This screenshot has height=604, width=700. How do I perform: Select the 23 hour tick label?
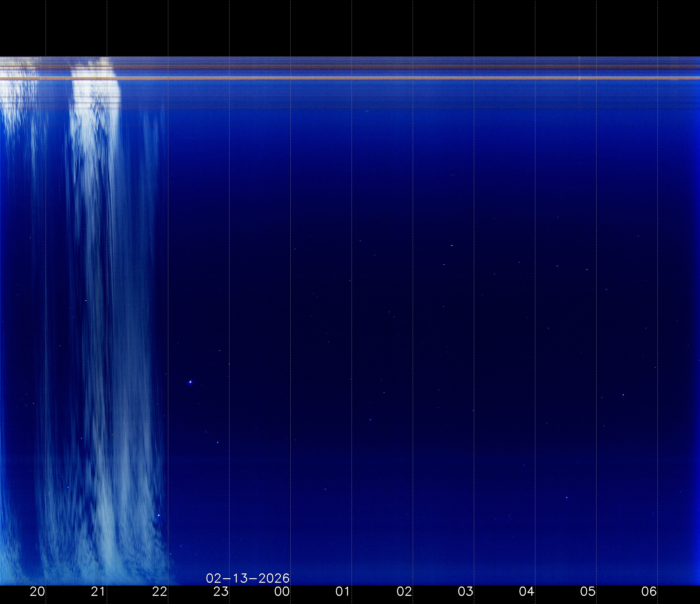click(x=221, y=591)
